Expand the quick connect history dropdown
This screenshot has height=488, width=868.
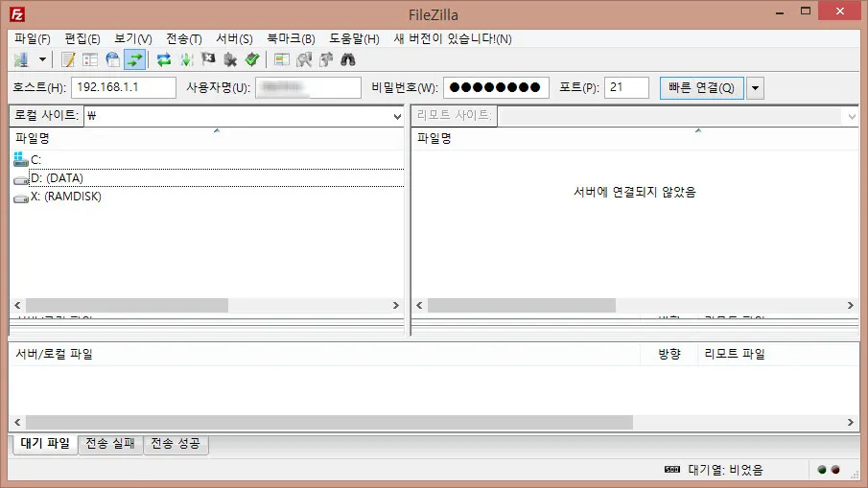[755, 88]
